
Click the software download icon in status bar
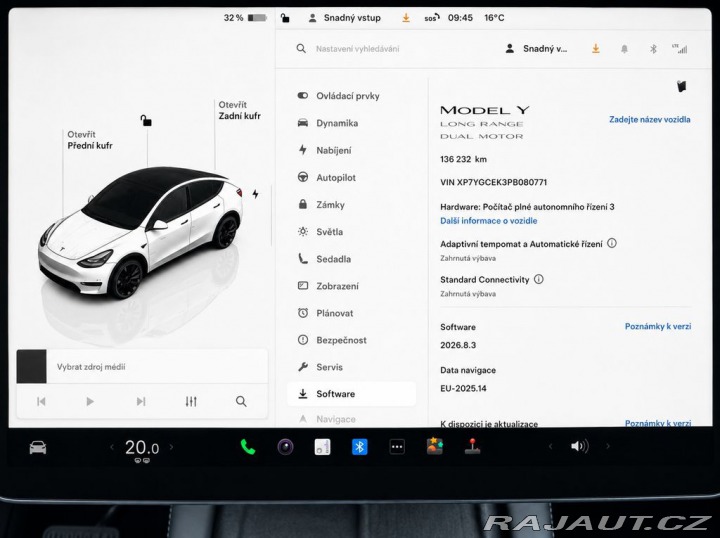click(x=406, y=18)
